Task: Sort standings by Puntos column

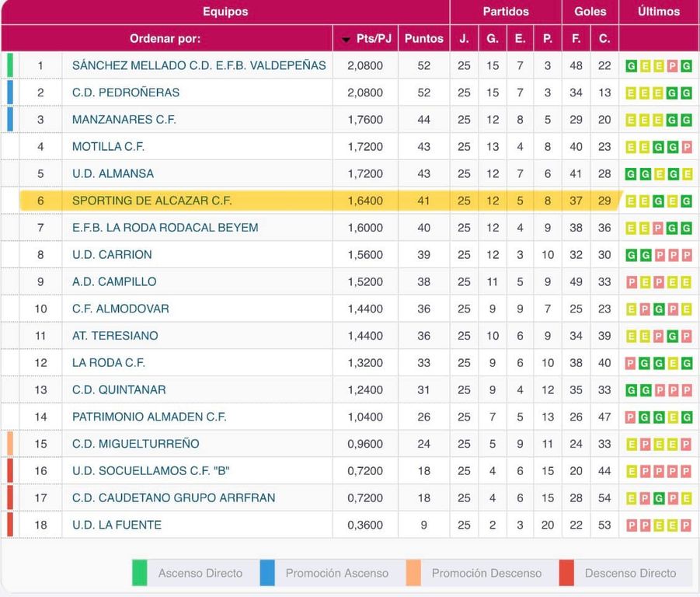Action: [423, 38]
